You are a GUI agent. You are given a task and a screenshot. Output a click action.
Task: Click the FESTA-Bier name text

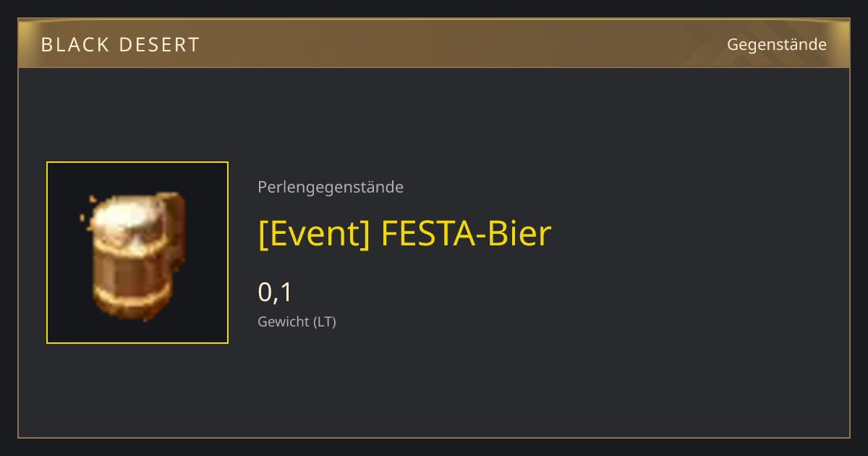[467, 234]
